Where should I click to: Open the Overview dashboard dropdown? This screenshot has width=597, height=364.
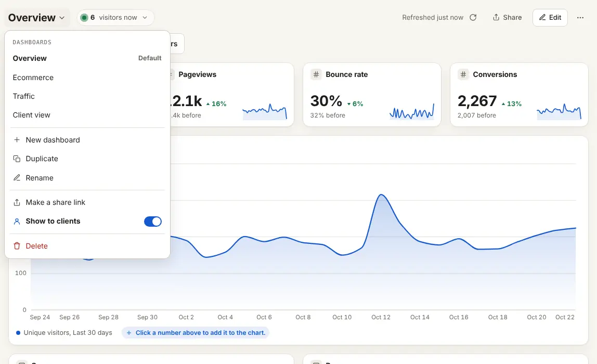(36, 18)
